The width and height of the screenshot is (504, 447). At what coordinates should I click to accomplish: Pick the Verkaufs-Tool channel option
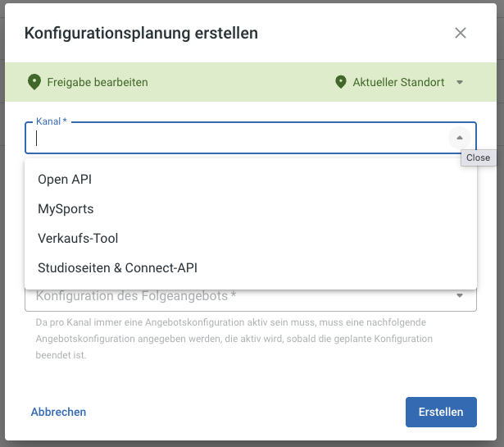[251, 239]
